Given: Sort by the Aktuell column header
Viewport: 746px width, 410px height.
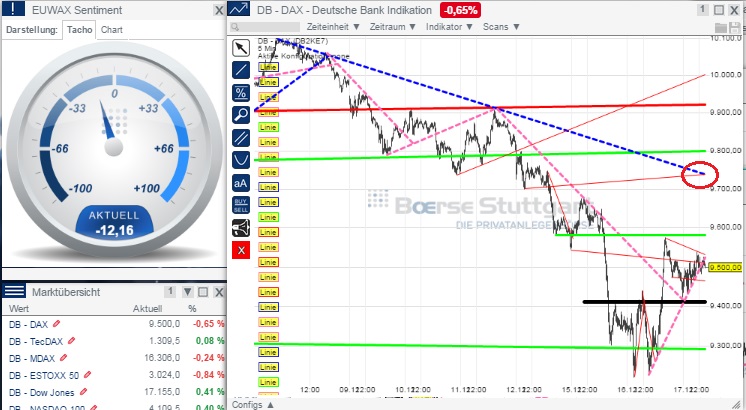Looking at the screenshot, I should pos(147,309).
